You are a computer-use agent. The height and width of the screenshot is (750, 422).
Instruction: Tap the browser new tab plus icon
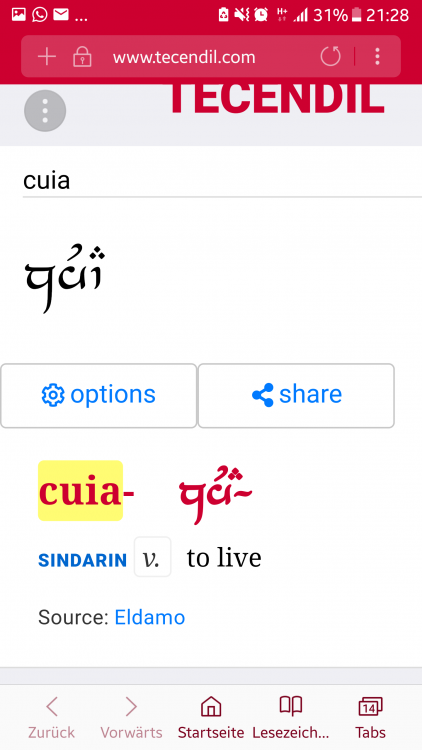(x=47, y=57)
